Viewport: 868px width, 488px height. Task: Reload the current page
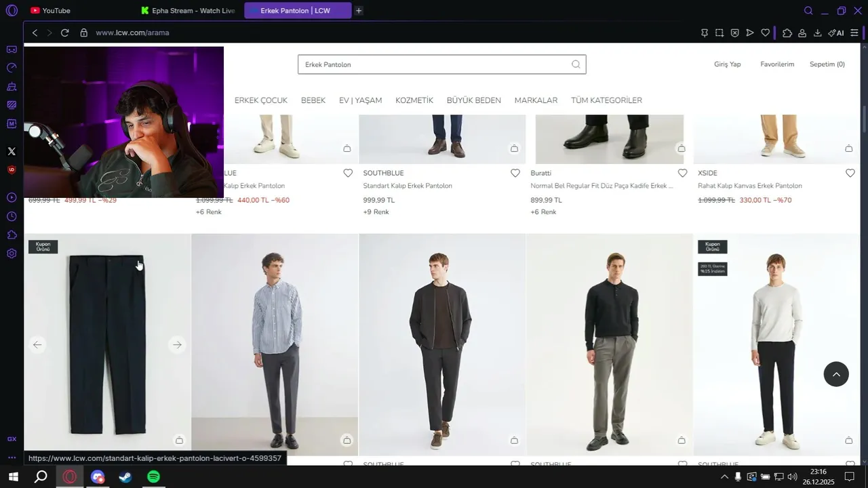tap(65, 33)
